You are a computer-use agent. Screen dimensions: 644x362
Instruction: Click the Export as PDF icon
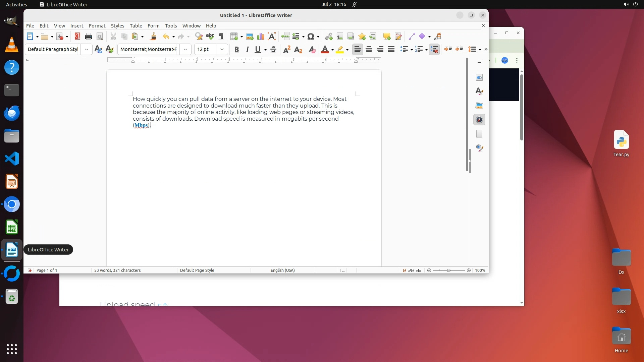point(77,37)
